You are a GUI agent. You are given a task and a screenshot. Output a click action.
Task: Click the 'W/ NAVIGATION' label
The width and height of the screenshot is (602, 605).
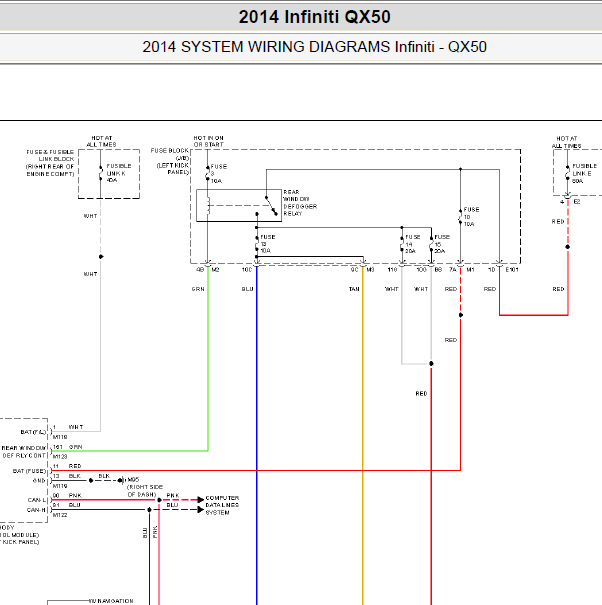(112, 601)
